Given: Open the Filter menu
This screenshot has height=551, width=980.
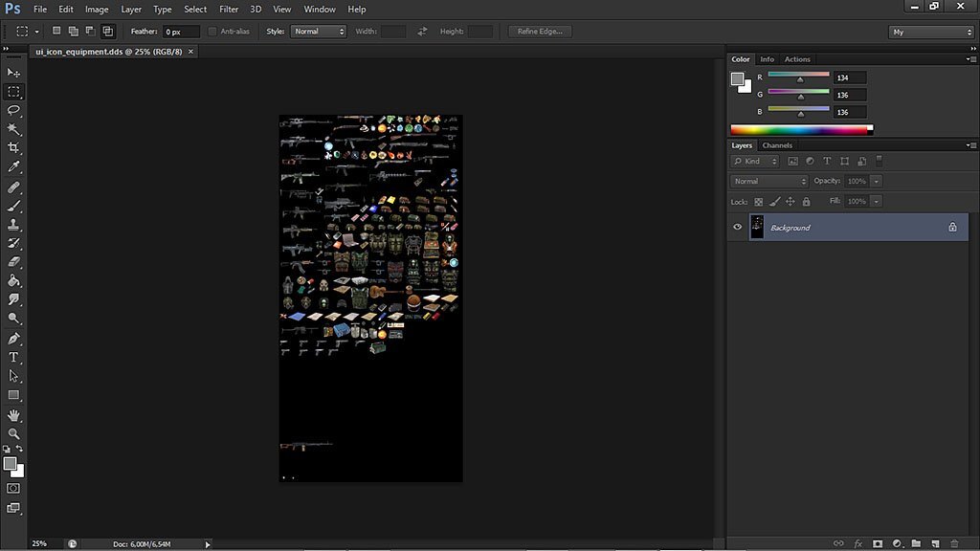Looking at the screenshot, I should pos(229,10).
